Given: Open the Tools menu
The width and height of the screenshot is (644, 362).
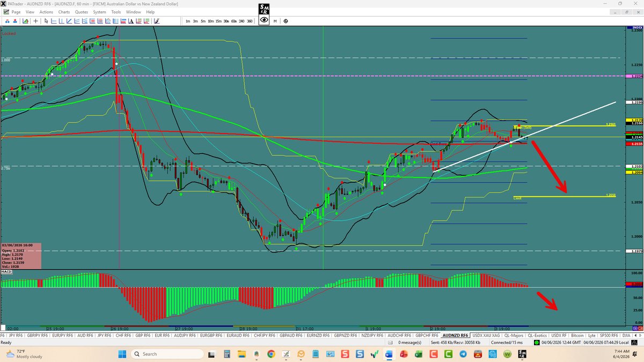Looking at the screenshot, I should coord(116,12).
